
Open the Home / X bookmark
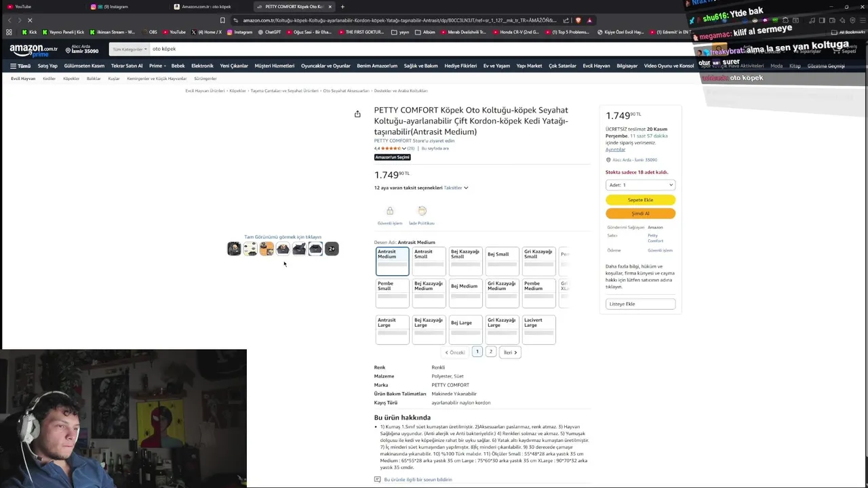[206, 32]
